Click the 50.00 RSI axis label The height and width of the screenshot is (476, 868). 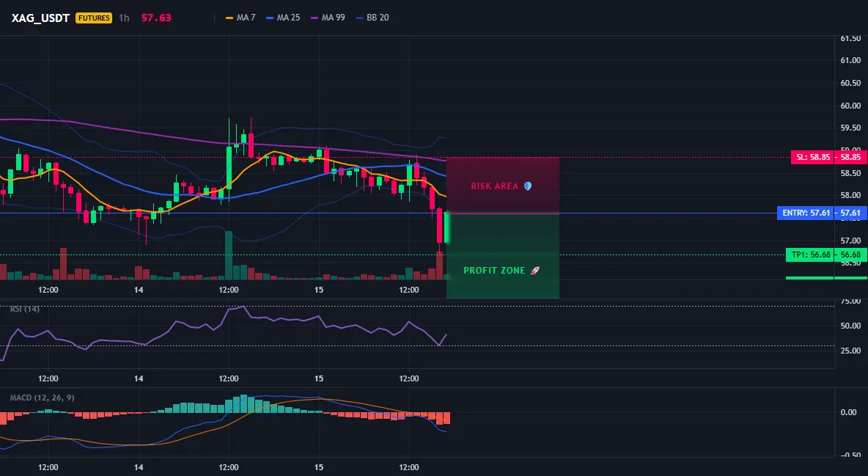850,326
